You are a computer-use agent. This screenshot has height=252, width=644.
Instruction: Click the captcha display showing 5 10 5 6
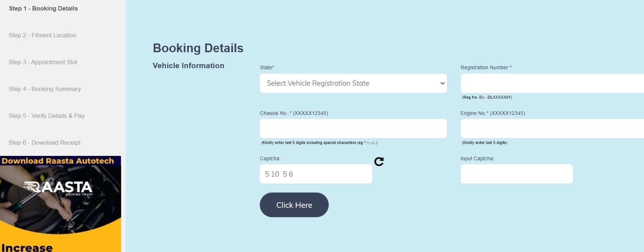coord(316,174)
